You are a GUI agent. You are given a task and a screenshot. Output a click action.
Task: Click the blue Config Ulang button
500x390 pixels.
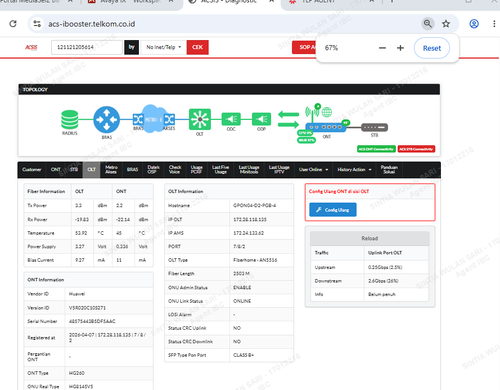(x=333, y=210)
